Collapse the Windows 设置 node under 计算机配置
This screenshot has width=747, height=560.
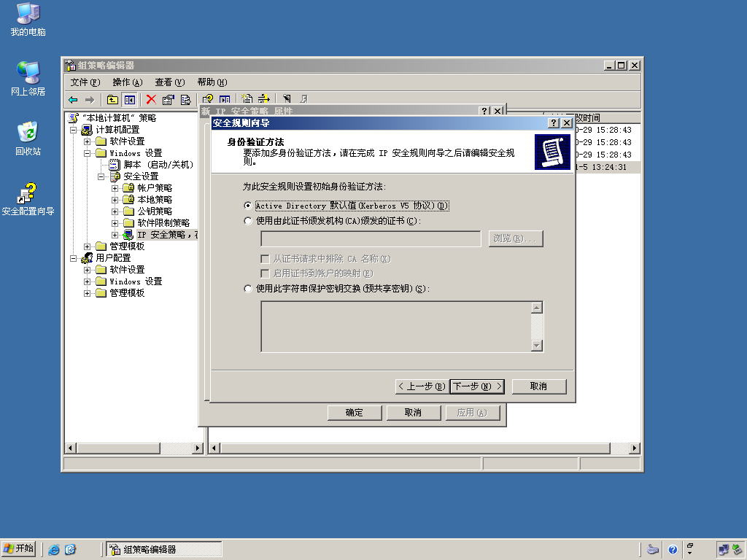[88, 153]
